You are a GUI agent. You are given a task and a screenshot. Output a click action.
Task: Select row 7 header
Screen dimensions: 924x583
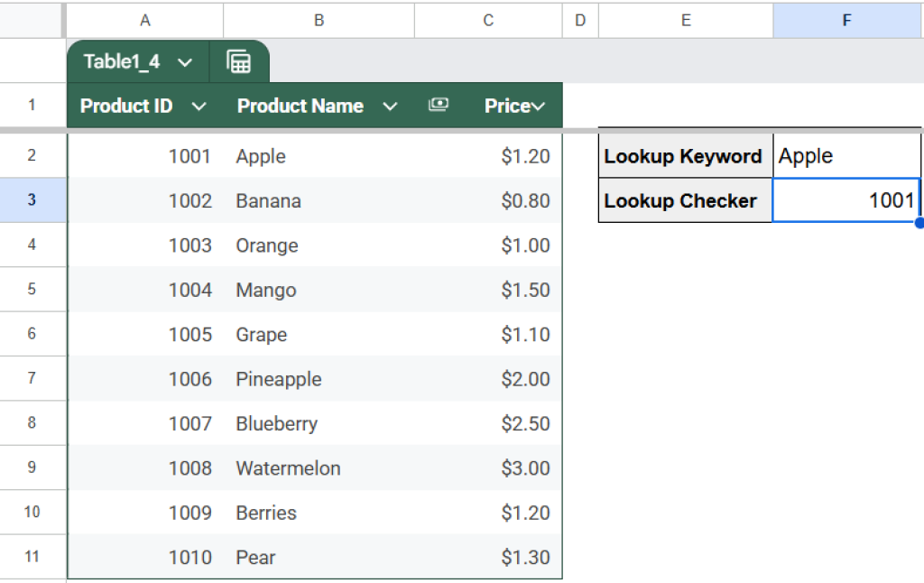click(33, 379)
